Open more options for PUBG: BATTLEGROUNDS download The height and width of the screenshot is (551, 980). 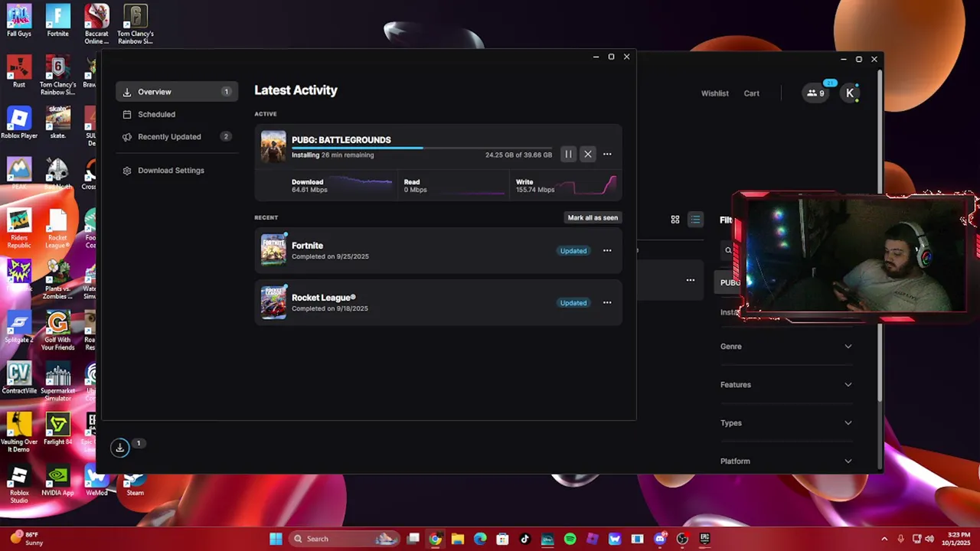pos(607,155)
